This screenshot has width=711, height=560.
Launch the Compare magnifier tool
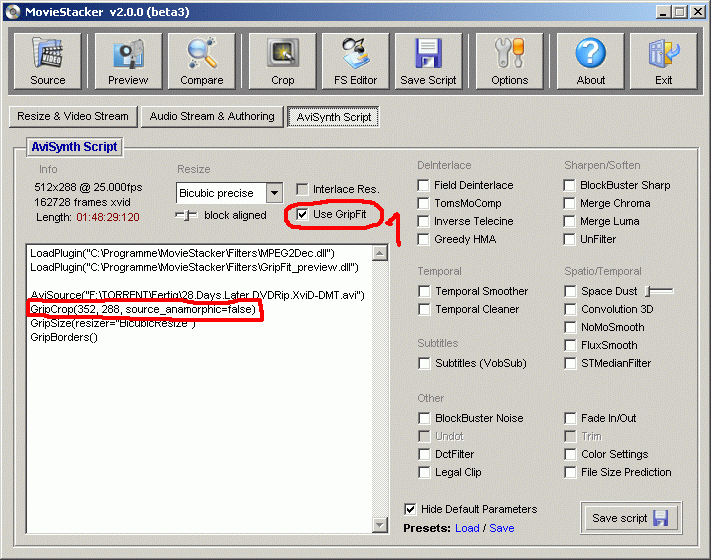click(x=202, y=61)
